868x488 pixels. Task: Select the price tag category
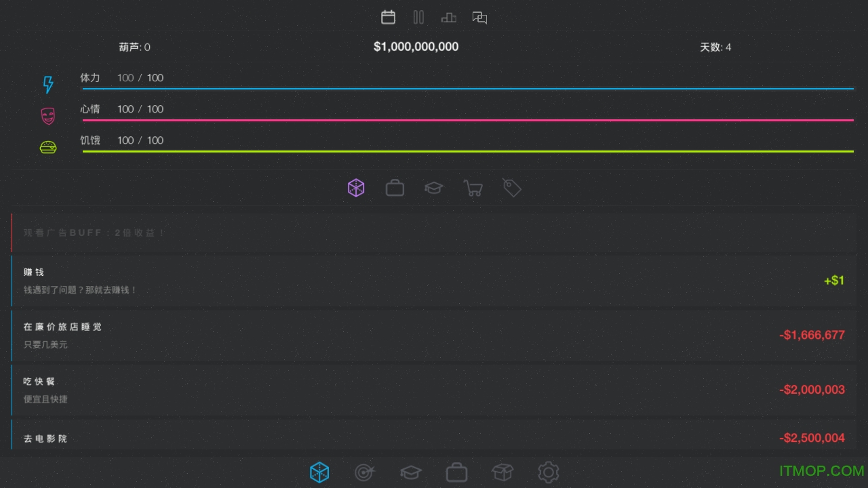click(512, 188)
